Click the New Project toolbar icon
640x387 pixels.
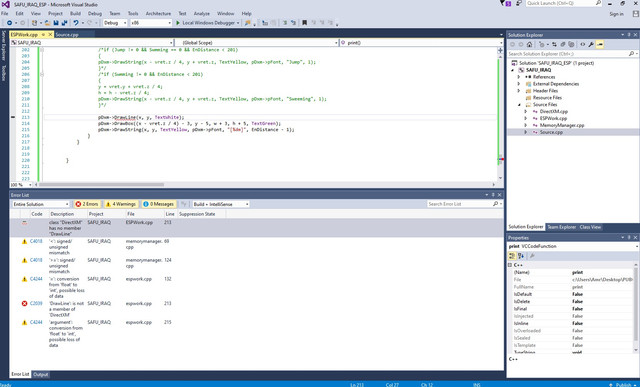(x=34, y=23)
